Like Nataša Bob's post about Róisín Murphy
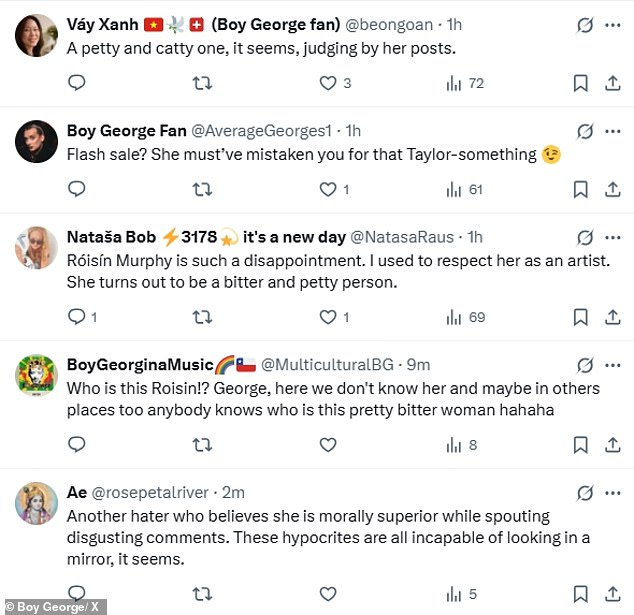This screenshot has width=634, height=615. click(x=327, y=317)
